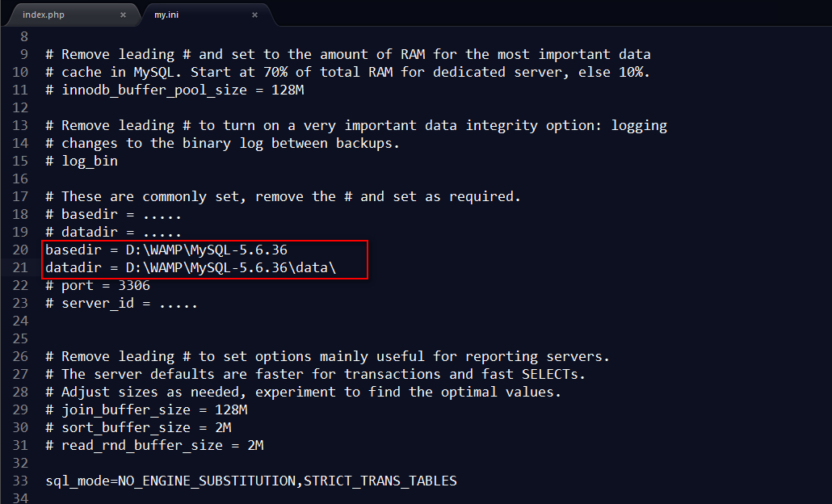
Task: Click the sql_mode setting line
Action: (x=251, y=481)
